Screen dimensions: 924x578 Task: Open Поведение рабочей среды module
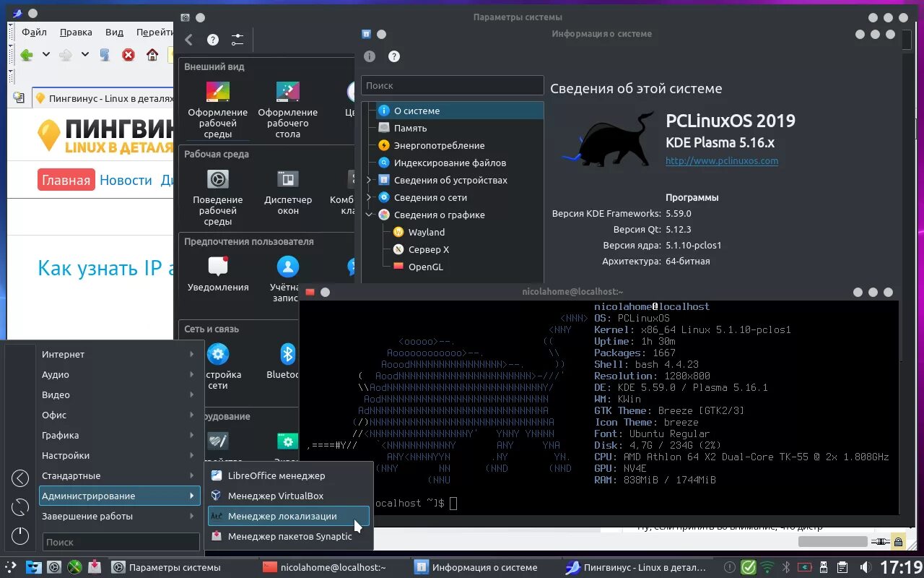coord(217,197)
